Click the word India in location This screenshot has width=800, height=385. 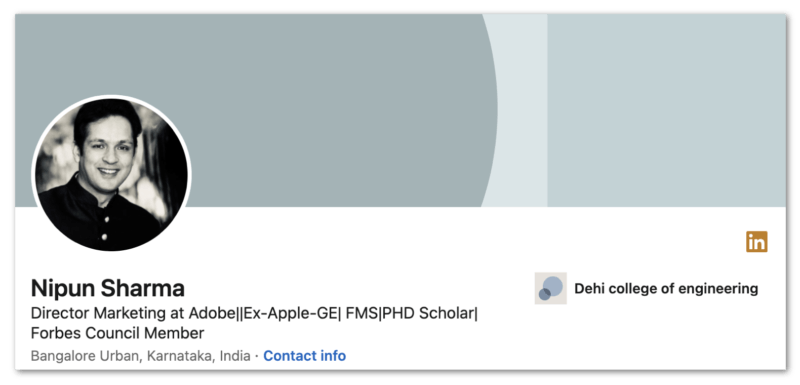[235, 355]
